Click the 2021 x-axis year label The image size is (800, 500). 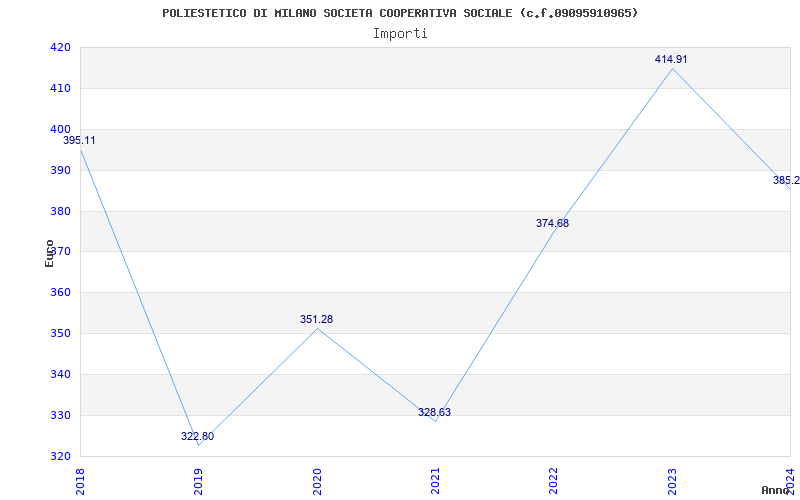click(435, 482)
